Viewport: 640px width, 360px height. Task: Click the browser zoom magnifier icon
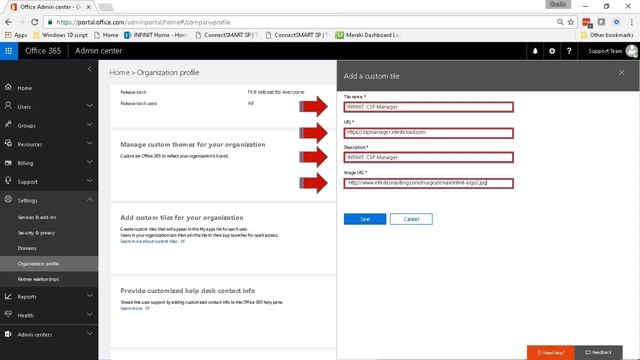coord(560,22)
